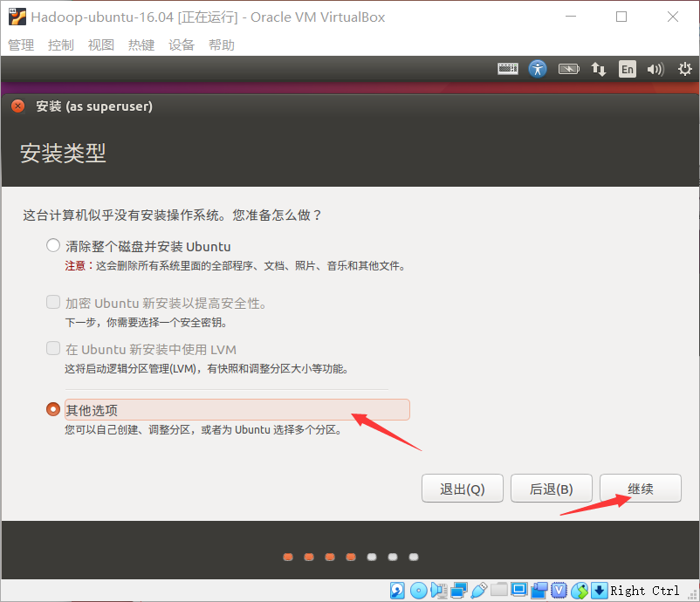Click the mouse integration status icon
Screen dimensions: 700x602
point(580,591)
